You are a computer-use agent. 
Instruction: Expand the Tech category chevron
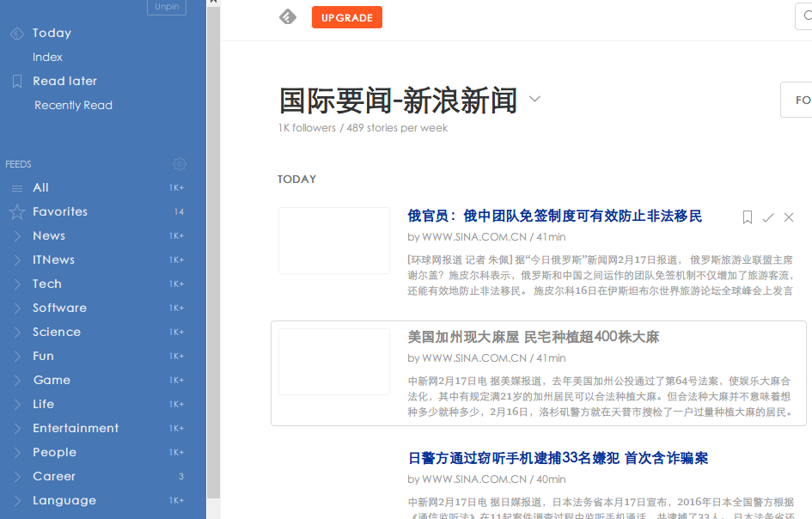pyautogui.click(x=17, y=284)
